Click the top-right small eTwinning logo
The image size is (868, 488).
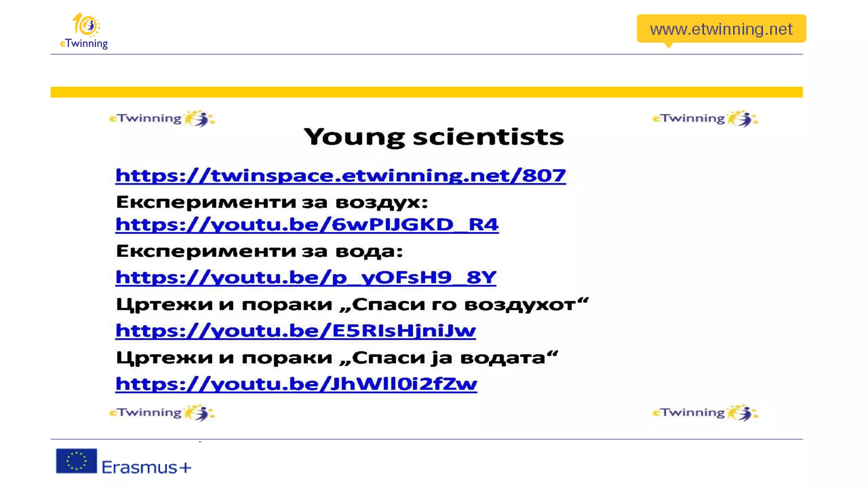point(705,118)
